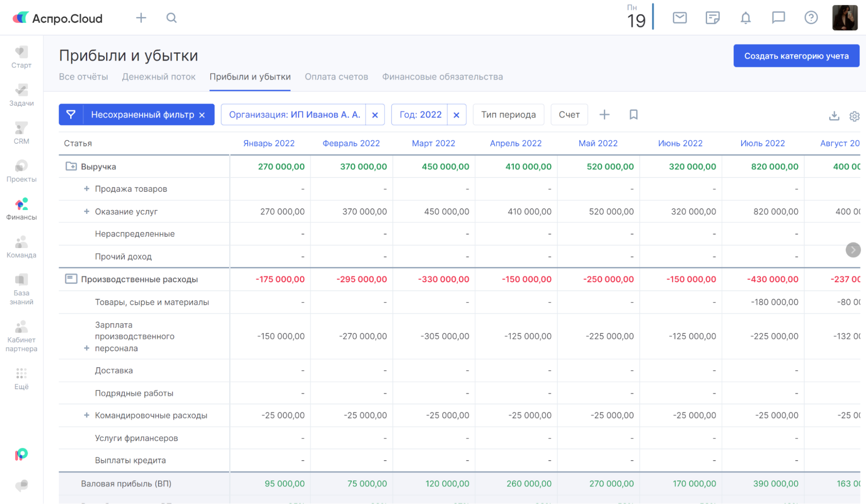Click the download report icon

pyautogui.click(x=834, y=116)
